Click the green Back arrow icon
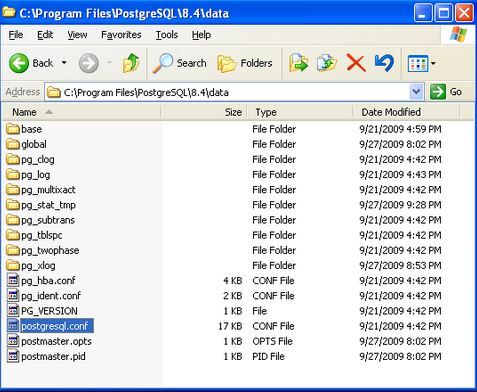 click(19, 63)
